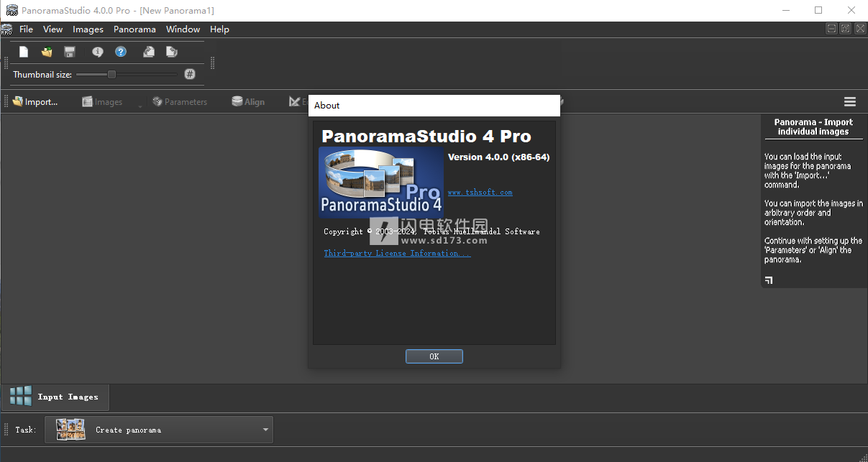This screenshot has height=462, width=868.
Task: Select the Input Images tab
Action: tap(55, 397)
